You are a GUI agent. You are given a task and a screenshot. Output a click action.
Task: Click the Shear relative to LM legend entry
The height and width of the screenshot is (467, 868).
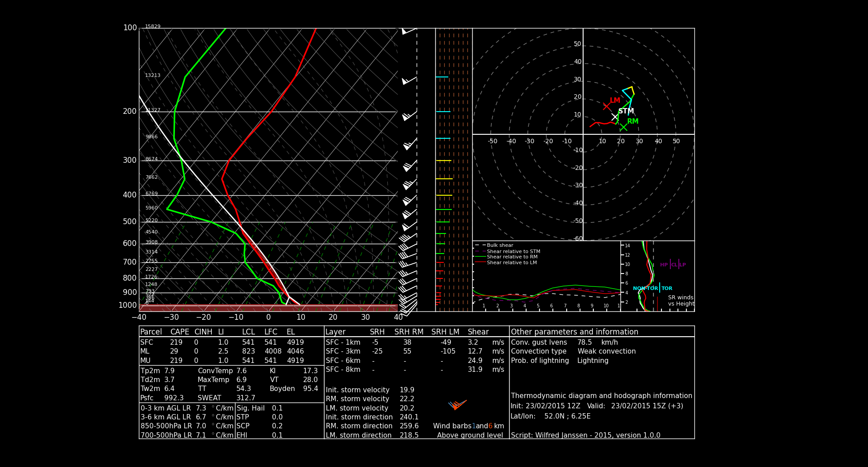tap(506, 262)
